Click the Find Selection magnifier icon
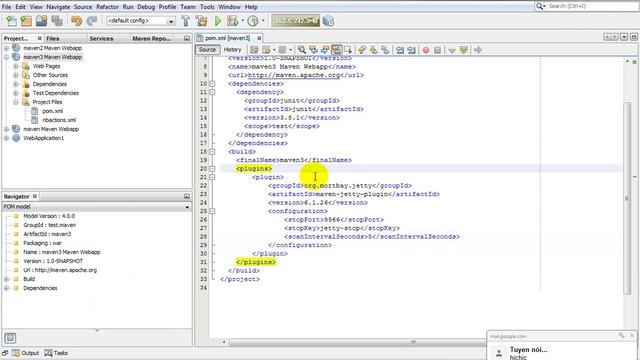Screen dimensions: 640x360 tap(302, 50)
